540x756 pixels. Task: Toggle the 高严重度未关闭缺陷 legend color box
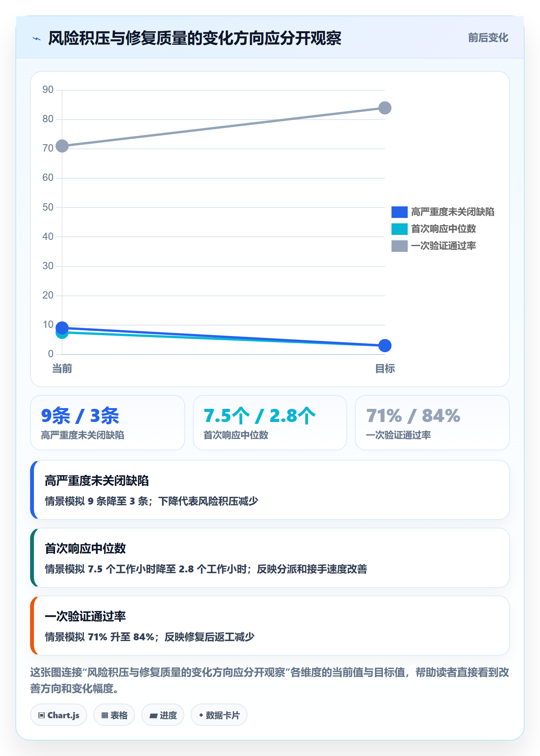pyautogui.click(x=399, y=212)
